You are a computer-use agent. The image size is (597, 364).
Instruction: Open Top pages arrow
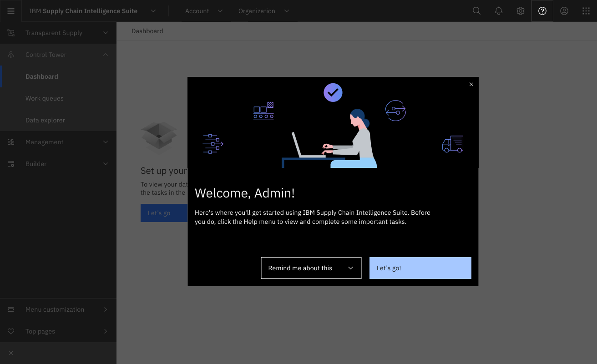coord(106,331)
